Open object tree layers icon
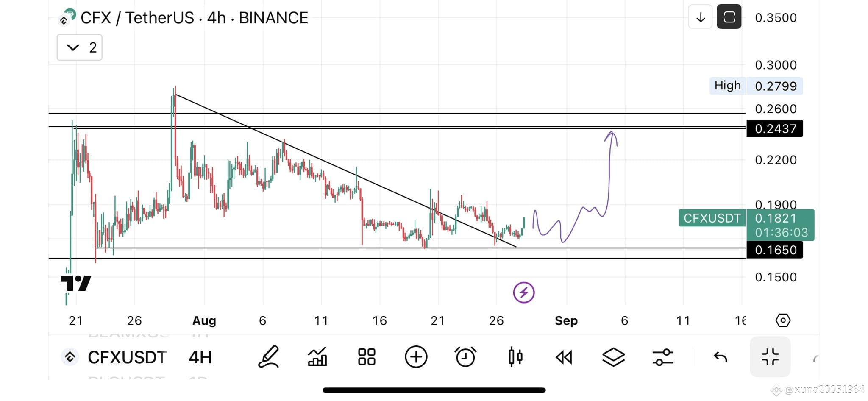The image size is (868, 401). pos(613,357)
